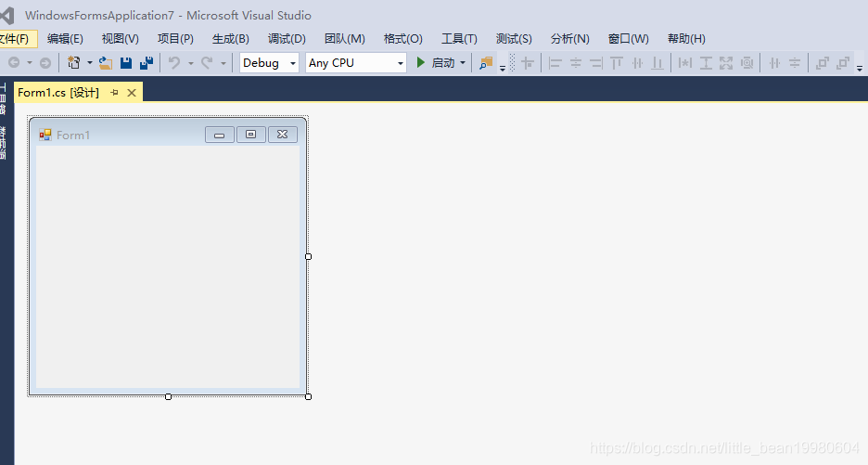
Task: Click the Form1 bottom-right corner sizing handle
Action: pyautogui.click(x=308, y=397)
